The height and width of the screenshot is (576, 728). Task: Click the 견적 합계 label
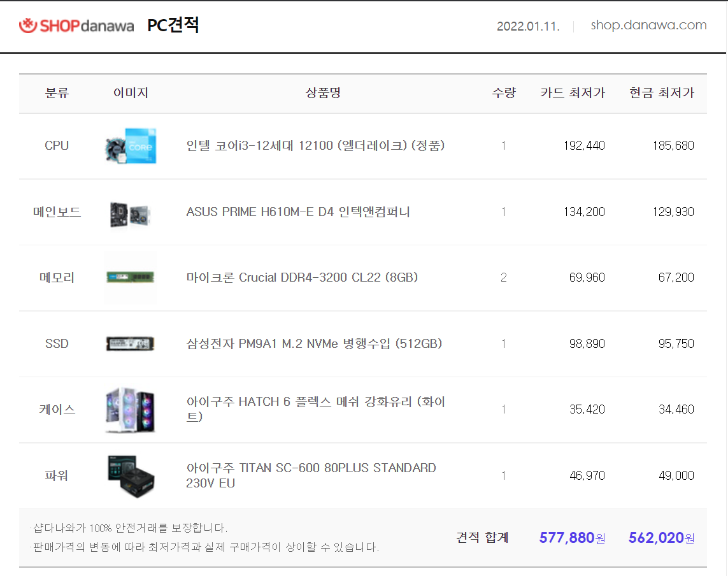pyautogui.click(x=482, y=538)
